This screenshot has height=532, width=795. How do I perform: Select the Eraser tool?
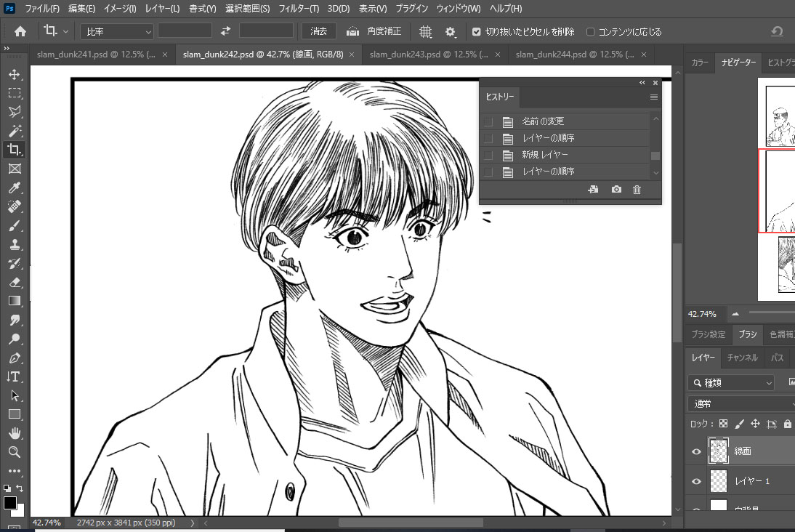[x=15, y=283]
